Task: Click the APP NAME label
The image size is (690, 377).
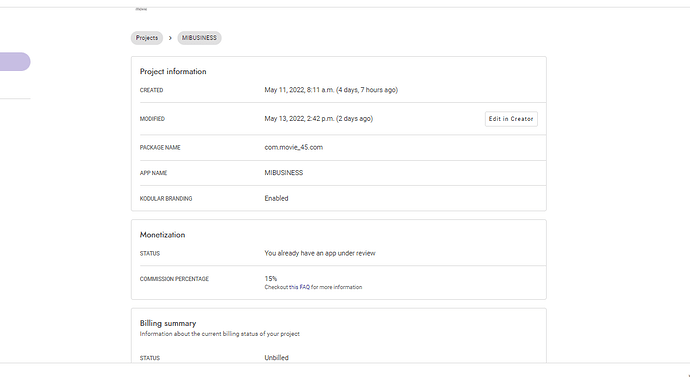Action: tap(154, 173)
